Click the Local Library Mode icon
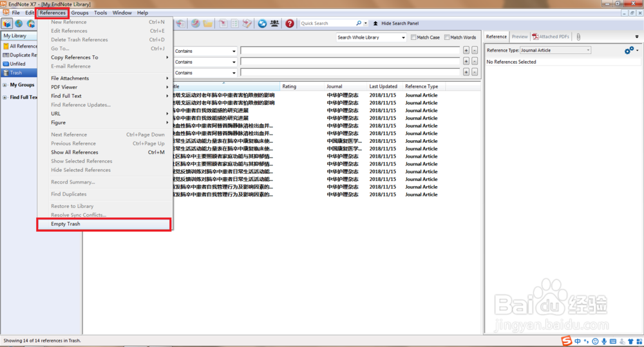 (x=7, y=23)
